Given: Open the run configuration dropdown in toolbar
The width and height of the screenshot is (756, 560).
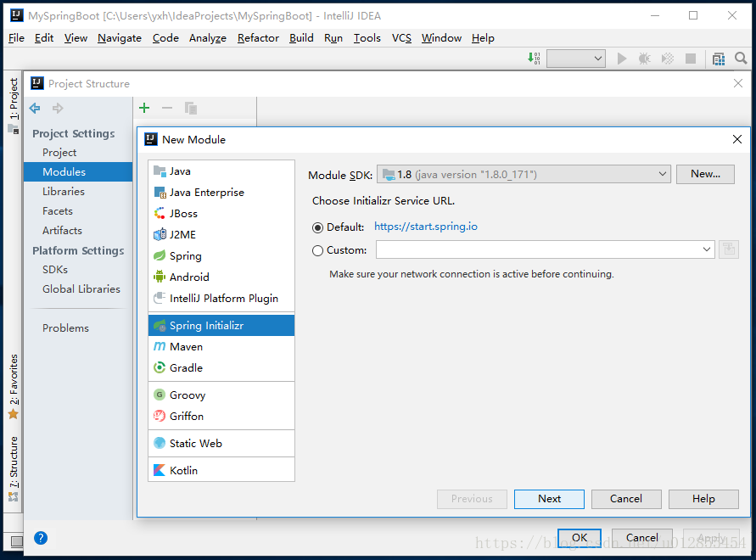Looking at the screenshot, I should point(575,59).
